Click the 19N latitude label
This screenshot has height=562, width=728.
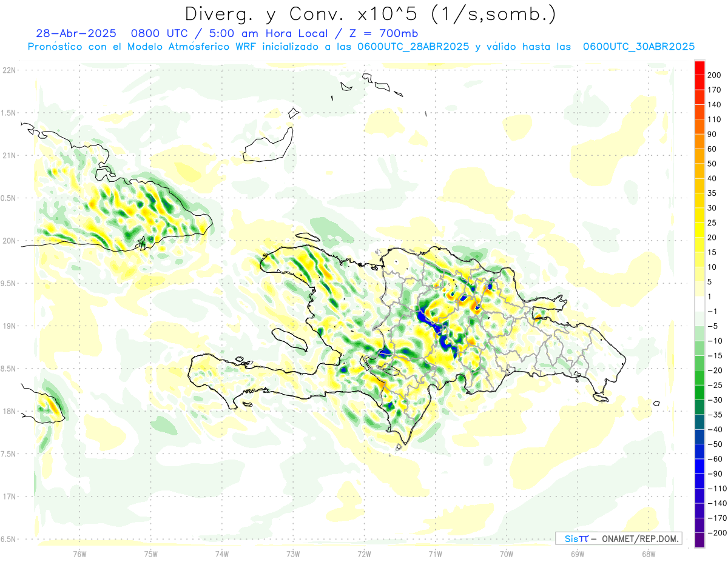8,326
